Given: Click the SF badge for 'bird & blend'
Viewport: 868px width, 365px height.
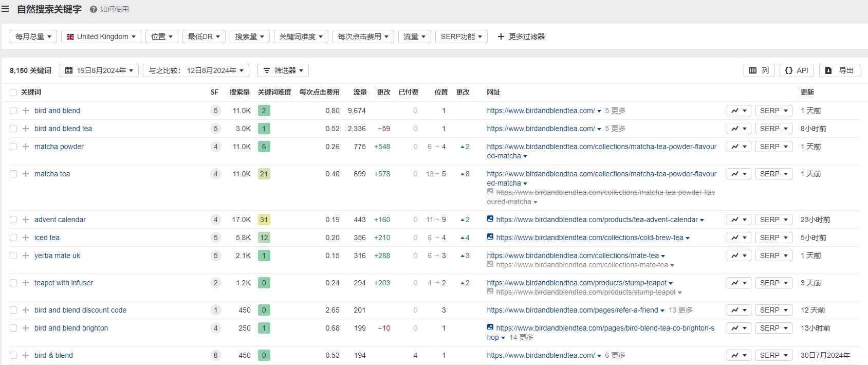Looking at the screenshot, I should 216,355.
